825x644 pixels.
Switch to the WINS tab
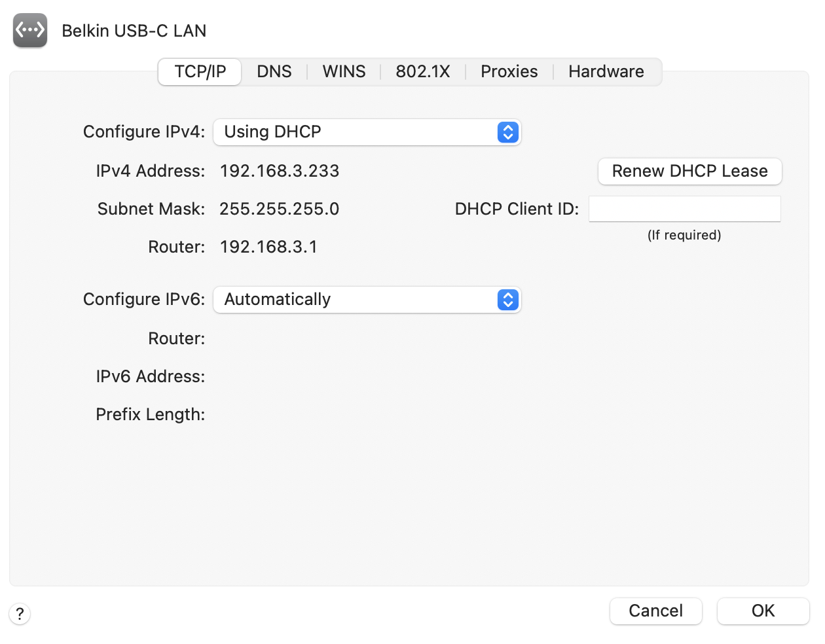[344, 71]
